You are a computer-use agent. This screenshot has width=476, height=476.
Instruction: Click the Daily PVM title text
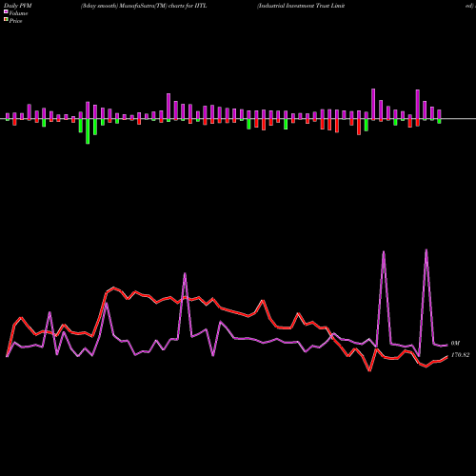(x=18, y=6)
